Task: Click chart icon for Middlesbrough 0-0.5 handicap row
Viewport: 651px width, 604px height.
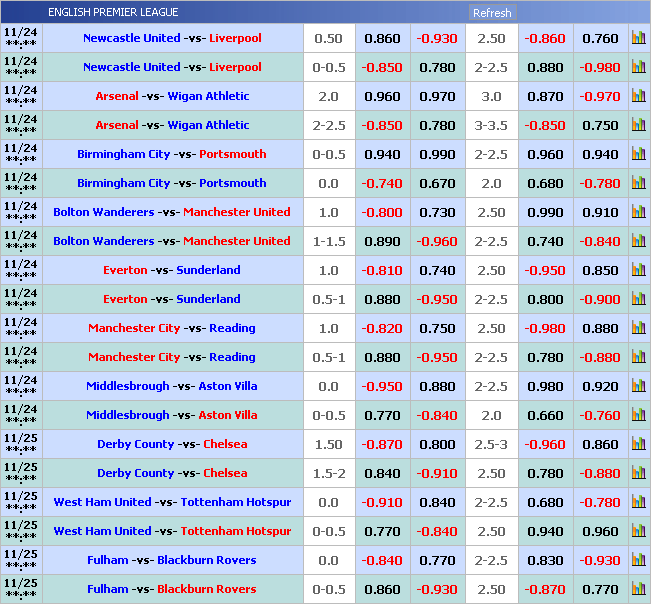Action: (x=638, y=416)
